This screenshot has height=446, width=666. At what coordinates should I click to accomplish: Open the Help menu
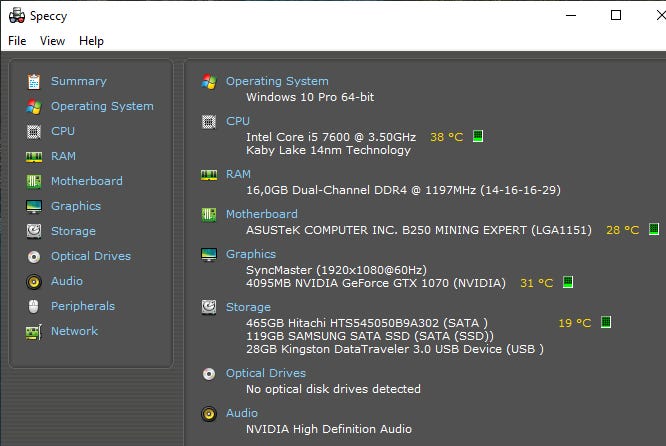click(91, 41)
